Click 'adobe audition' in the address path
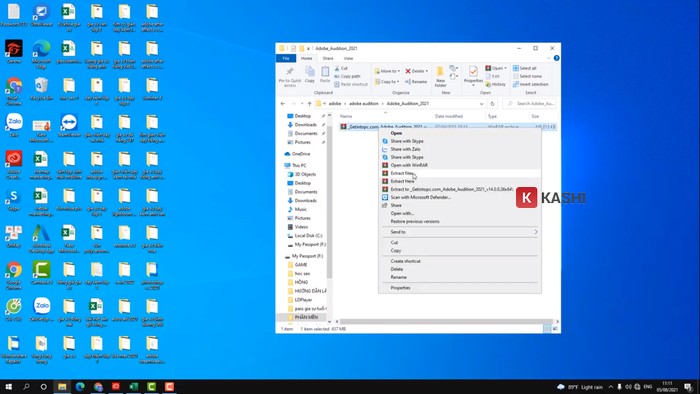 [363, 104]
